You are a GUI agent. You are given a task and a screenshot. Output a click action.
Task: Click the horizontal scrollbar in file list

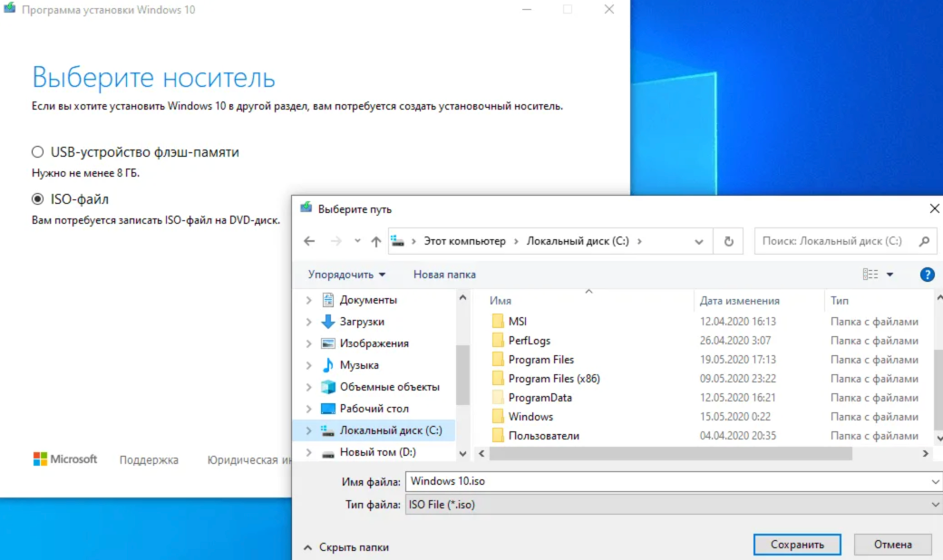(671, 454)
